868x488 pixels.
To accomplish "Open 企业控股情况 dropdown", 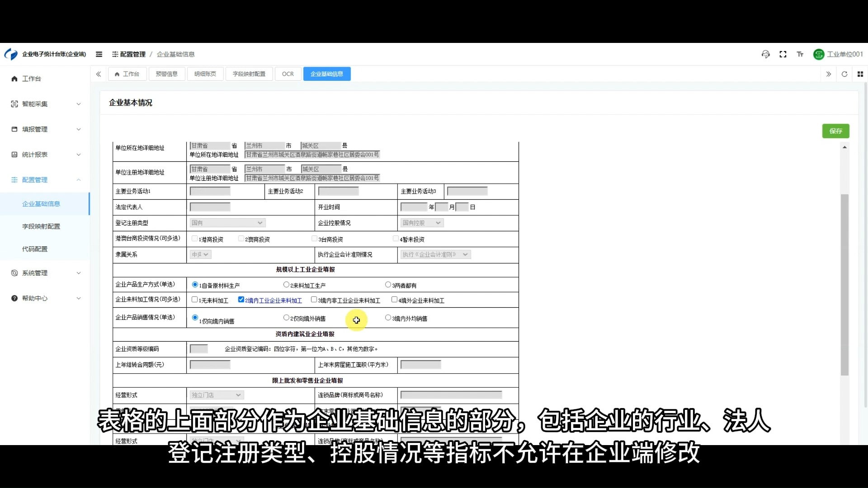I will (421, 223).
